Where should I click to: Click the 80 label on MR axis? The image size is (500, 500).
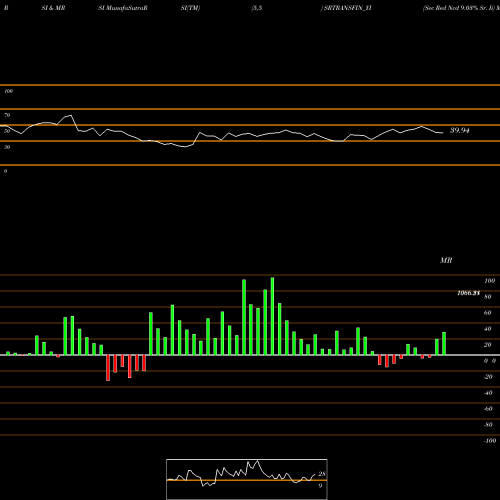click(488, 297)
